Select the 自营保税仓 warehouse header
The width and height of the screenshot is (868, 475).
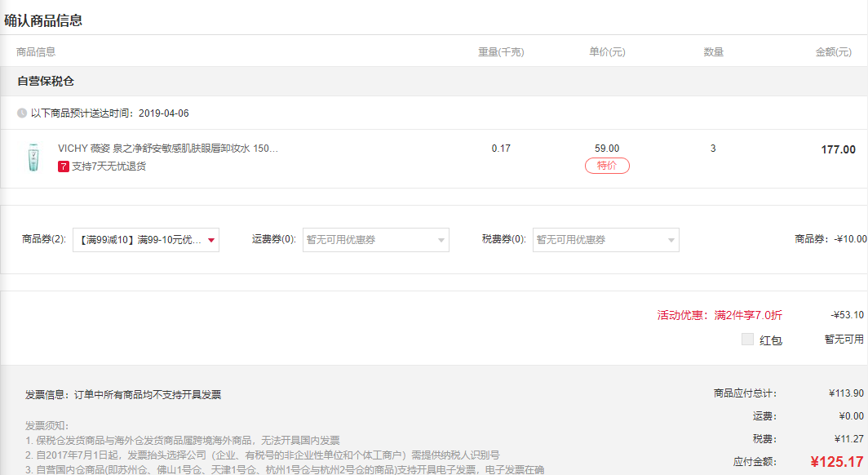(46, 82)
